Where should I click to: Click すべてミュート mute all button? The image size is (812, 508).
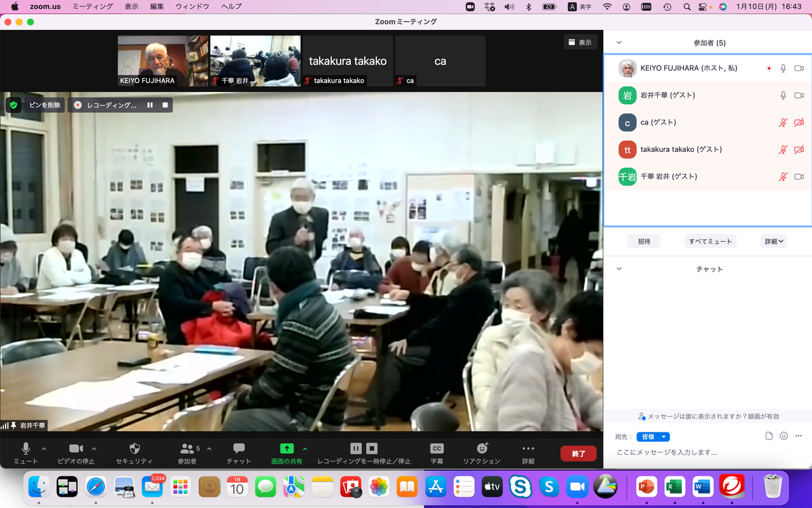pyautogui.click(x=710, y=241)
